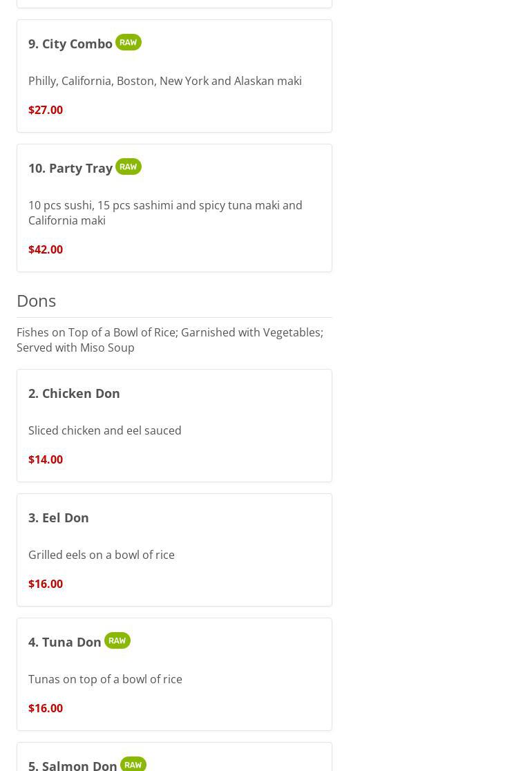532x771 pixels.
Task: Click the $42.00 Party Tray price
Action: click(x=46, y=249)
